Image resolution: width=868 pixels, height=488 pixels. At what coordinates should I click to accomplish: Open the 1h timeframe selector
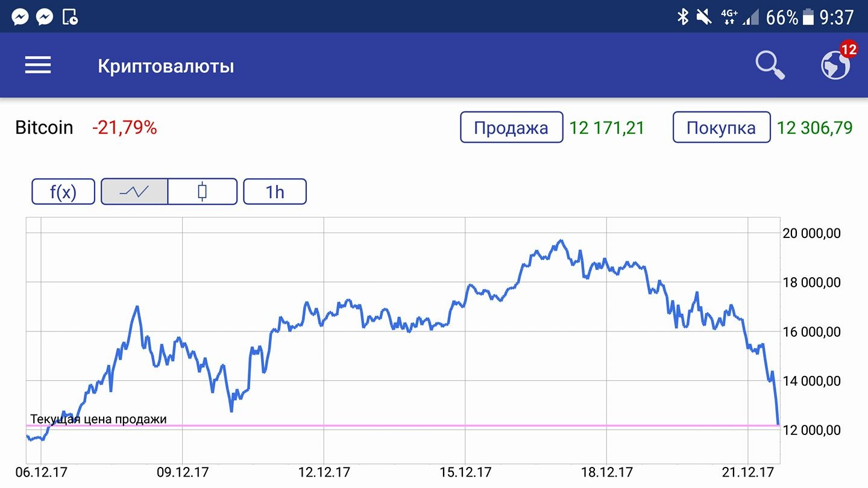point(275,192)
